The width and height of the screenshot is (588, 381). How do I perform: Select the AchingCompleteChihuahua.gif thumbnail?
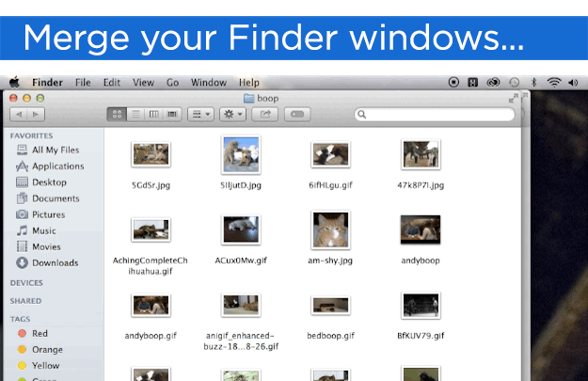point(151,230)
